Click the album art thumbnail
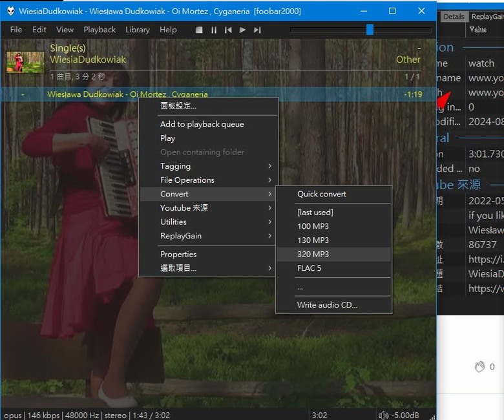Viewport: 504px width, 420px height. pos(25,62)
